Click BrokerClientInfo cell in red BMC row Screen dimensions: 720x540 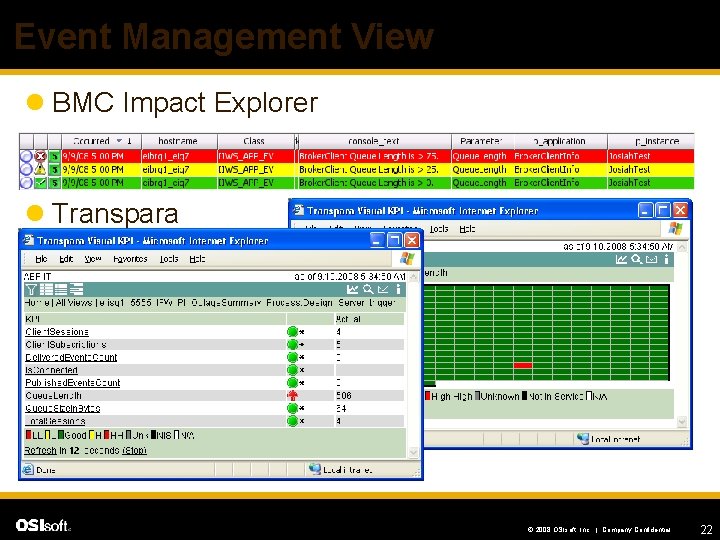560,156
